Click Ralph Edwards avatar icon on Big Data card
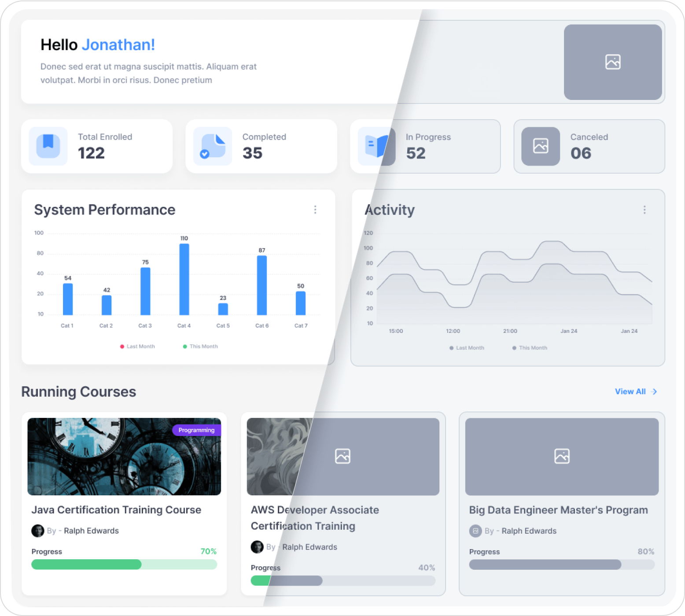Image resolution: width=685 pixels, height=616 pixels. tap(475, 531)
